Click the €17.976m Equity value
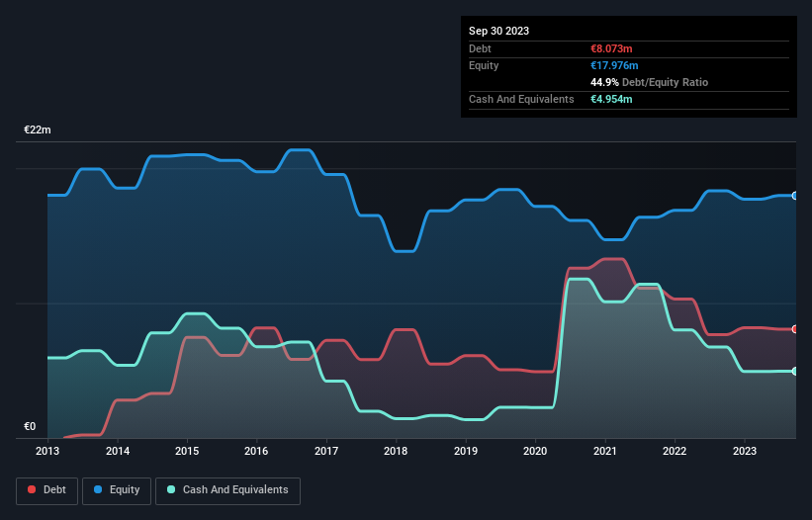812x520 pixels. click(614, 65)
